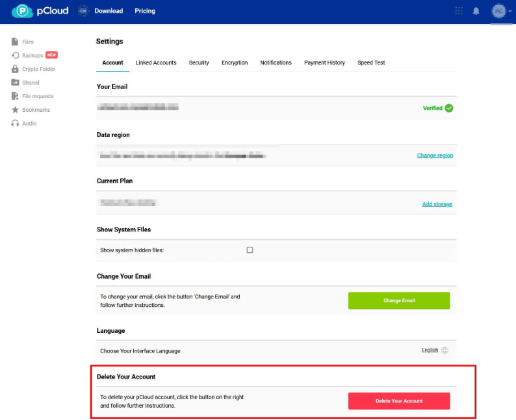The image size is (516, 420).
Task: Click the Shared folder icon
Action: [x=15, y=83]
